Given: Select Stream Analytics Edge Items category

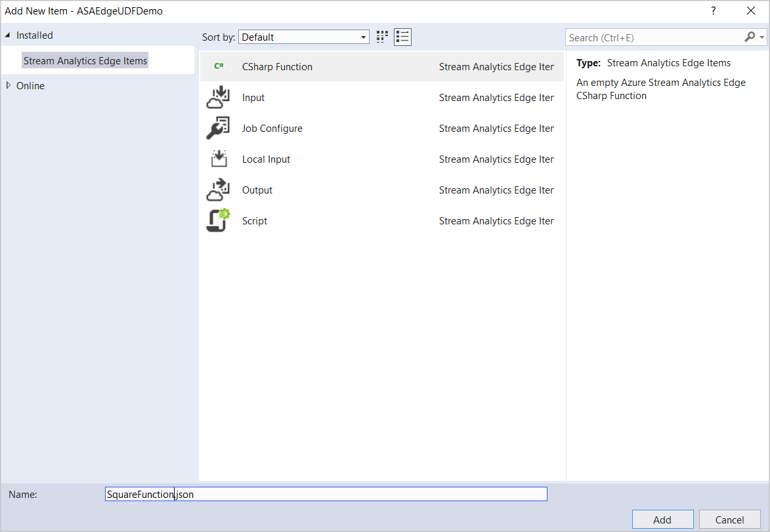Looking at the screenshot, I should [x=85, y=60].
